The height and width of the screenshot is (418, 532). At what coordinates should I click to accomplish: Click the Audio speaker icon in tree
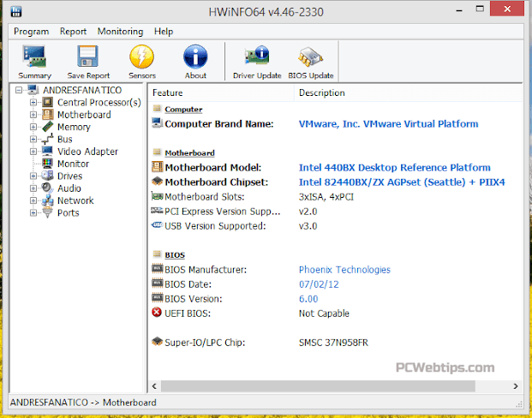coord(47,188)
